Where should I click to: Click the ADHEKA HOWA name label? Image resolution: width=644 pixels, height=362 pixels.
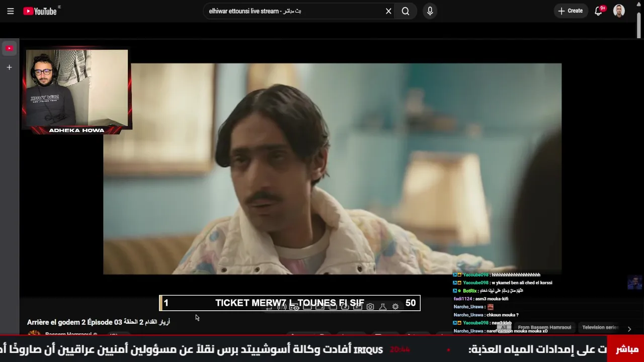coord(76,130)
